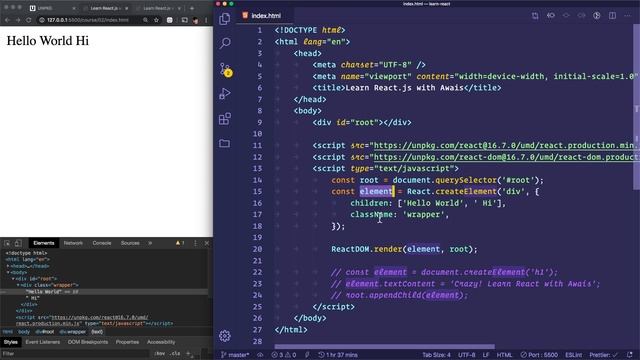Switch to the Console tab in DevTools
Screen dimensions: 640x360
[x=102, y=243]
